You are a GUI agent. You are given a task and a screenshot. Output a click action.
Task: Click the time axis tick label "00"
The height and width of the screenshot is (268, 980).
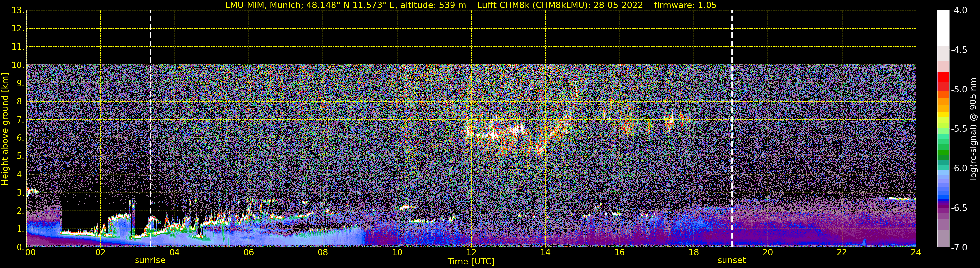[30, 252]
